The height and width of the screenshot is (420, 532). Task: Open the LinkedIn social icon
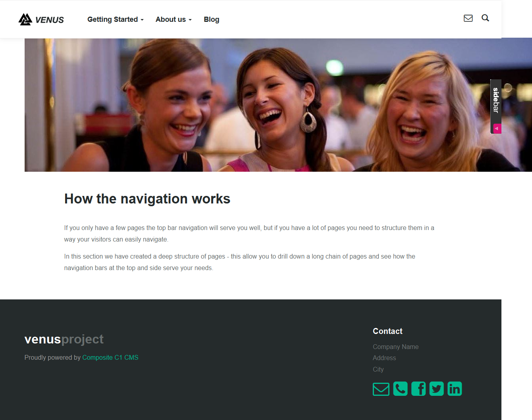[455, 389]
